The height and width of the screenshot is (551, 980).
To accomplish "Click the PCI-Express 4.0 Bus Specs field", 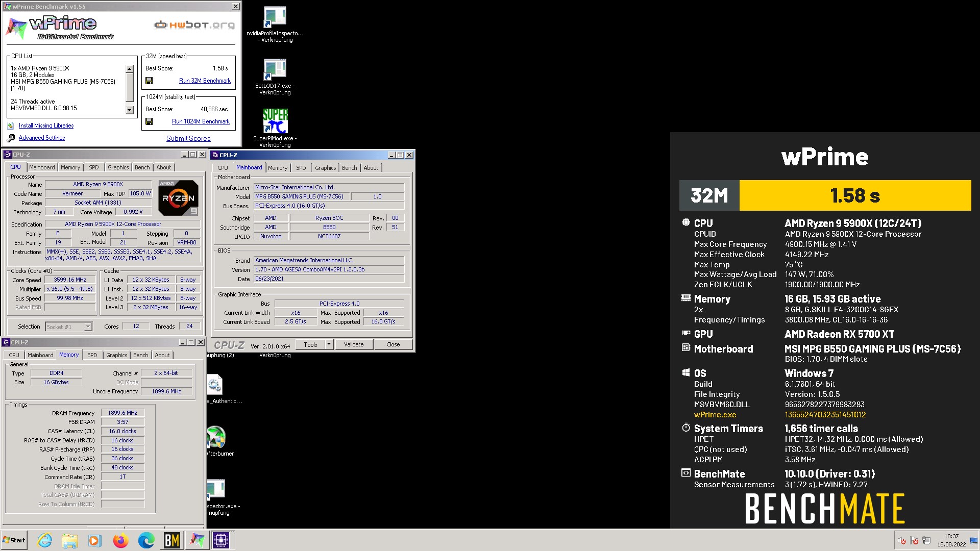I will (x=329, y=206).
